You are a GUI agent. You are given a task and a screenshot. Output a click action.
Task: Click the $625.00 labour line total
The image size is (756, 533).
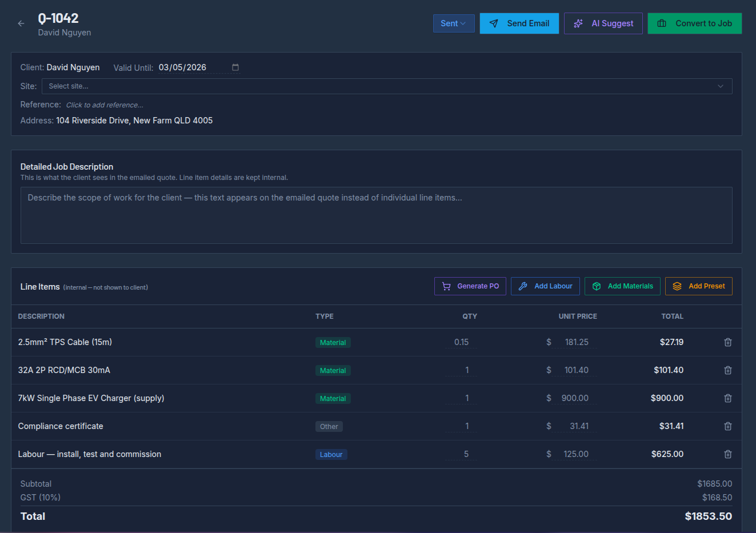click(x=667, y=454)
